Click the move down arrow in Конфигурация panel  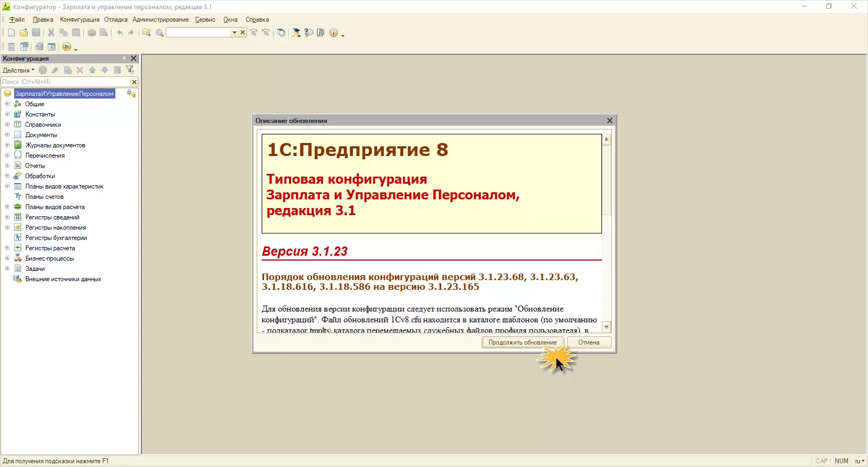(x=105, y=70)
